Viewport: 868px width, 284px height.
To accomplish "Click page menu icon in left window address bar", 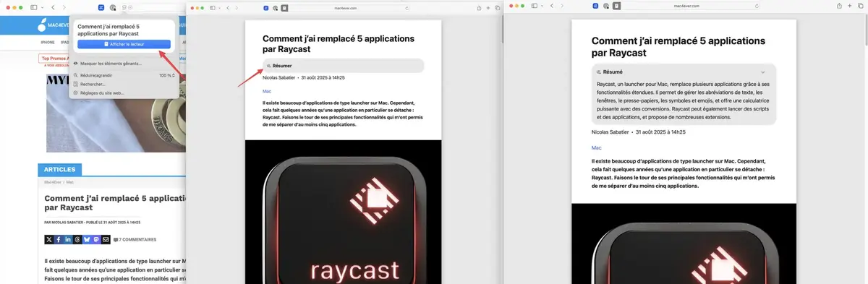I will click(x=124, y=7).
